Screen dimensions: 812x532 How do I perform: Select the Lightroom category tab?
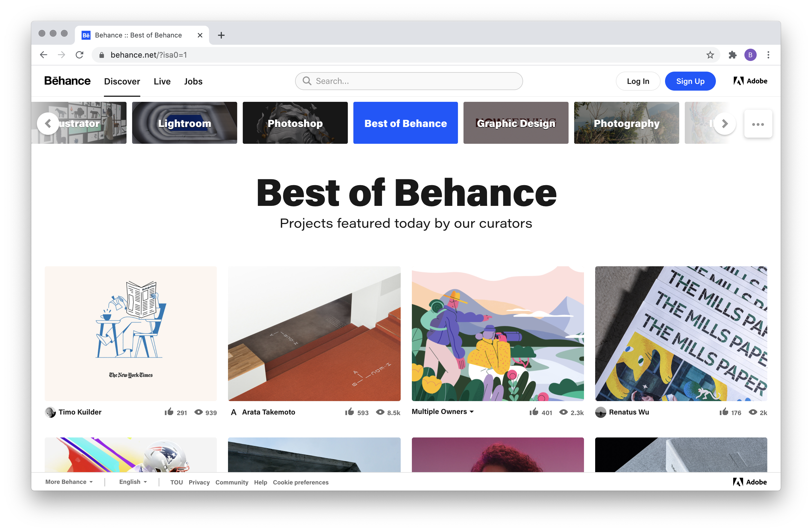184,122
